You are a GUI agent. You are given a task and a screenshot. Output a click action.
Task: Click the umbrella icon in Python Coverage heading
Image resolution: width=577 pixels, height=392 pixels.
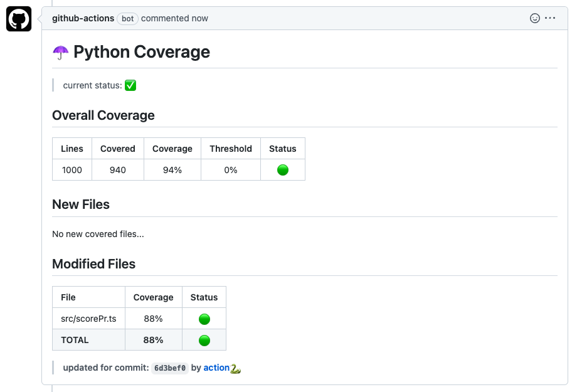click(60, 51)
